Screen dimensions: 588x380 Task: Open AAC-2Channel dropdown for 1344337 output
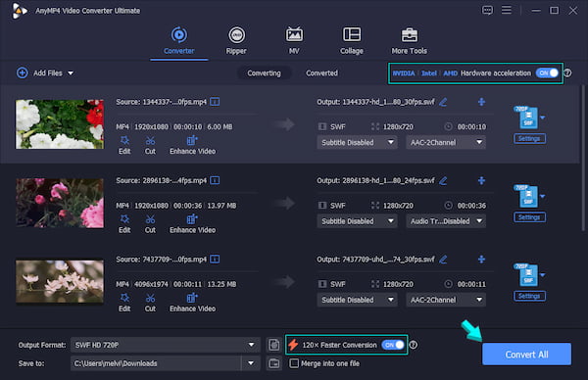tap(446, 142)
